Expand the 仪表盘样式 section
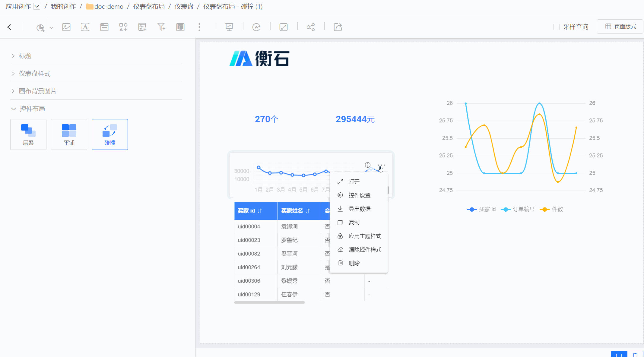Viewport: 644px width, 357px height. click(34, 74)
